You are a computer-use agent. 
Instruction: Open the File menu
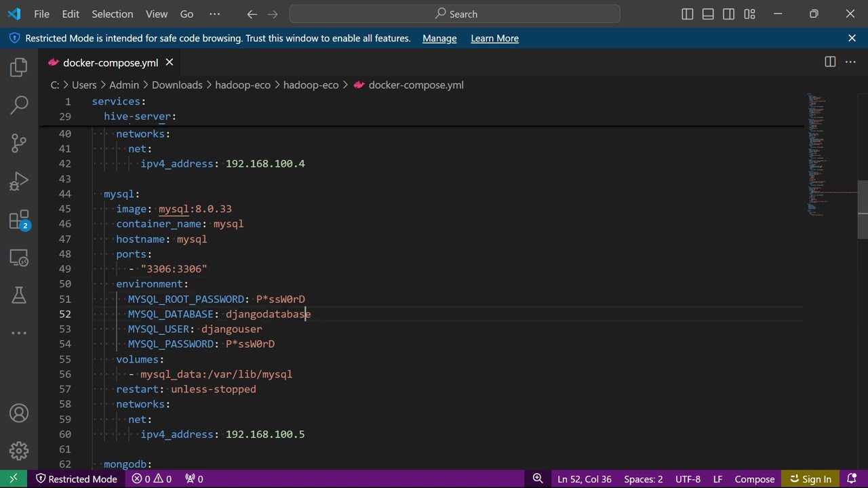(41, 14)
